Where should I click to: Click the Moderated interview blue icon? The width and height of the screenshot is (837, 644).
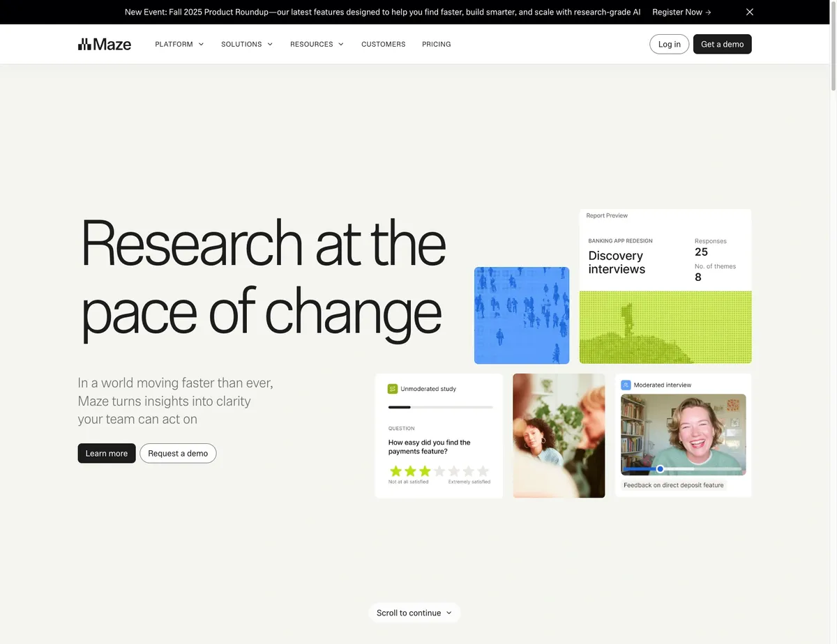[626, 385]
